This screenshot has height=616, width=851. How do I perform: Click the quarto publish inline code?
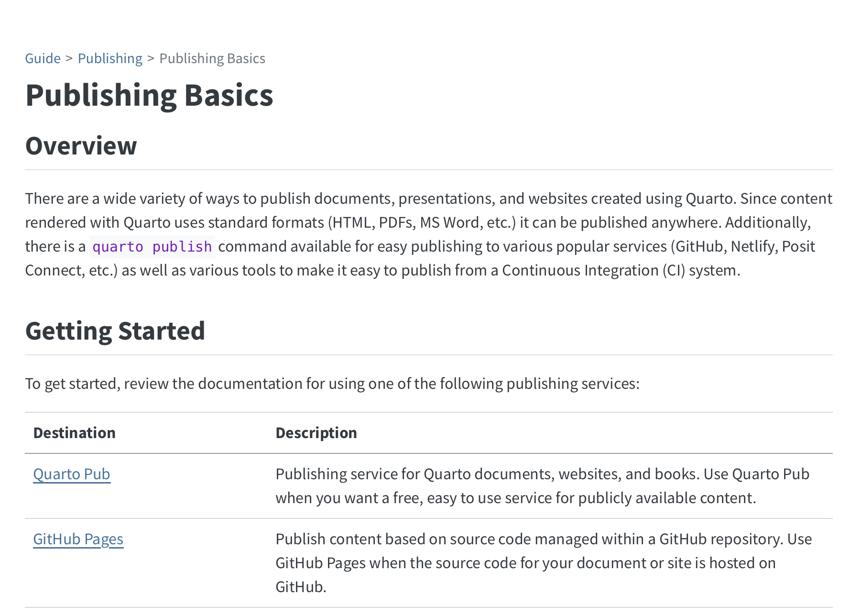tap(152, 247)
